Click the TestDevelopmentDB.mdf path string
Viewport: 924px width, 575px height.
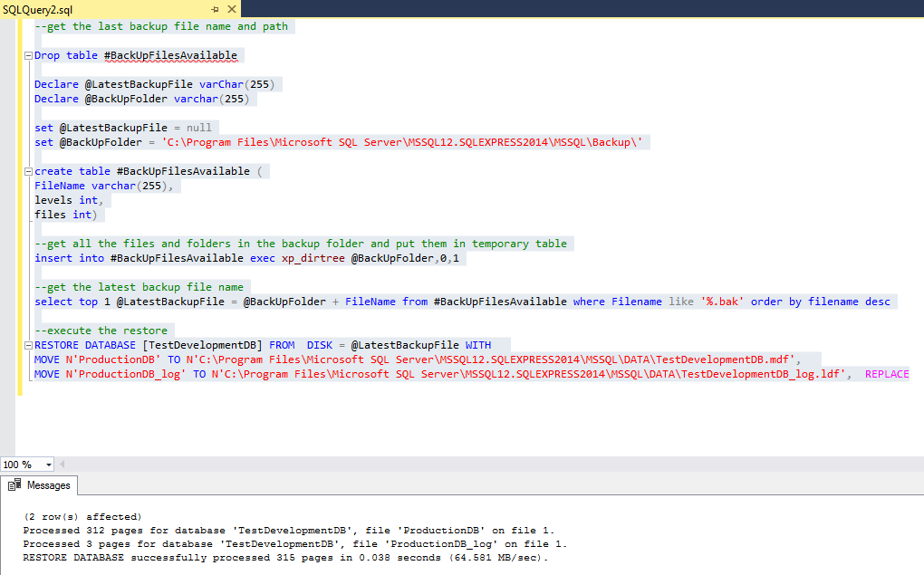[x=490, y=359]
